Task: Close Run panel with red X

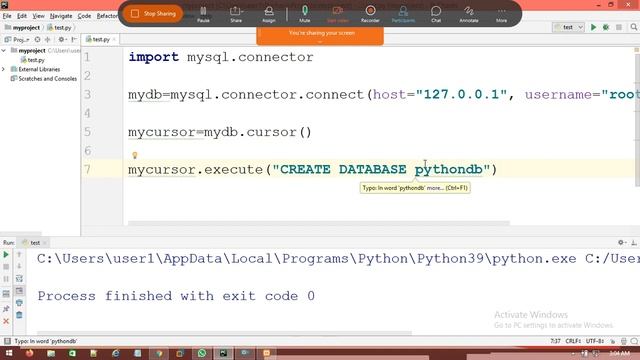Action: click(6, 322)
